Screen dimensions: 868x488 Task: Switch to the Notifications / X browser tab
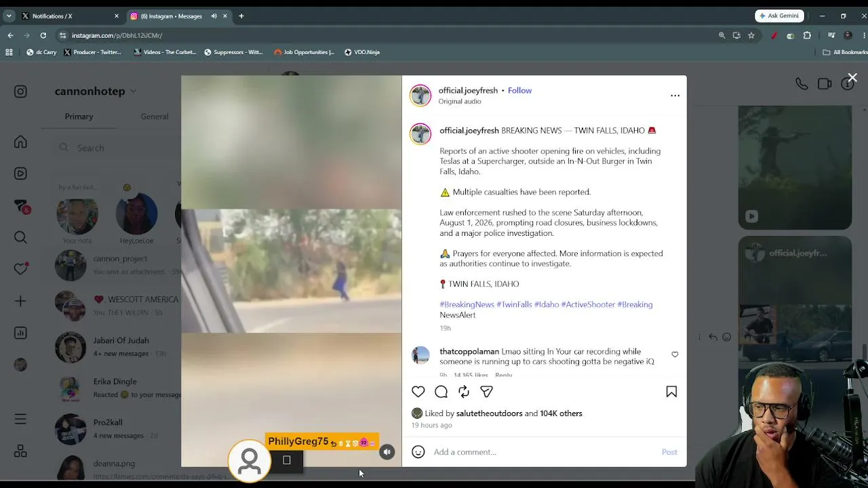pyautogui.click(x=71, y=16)
